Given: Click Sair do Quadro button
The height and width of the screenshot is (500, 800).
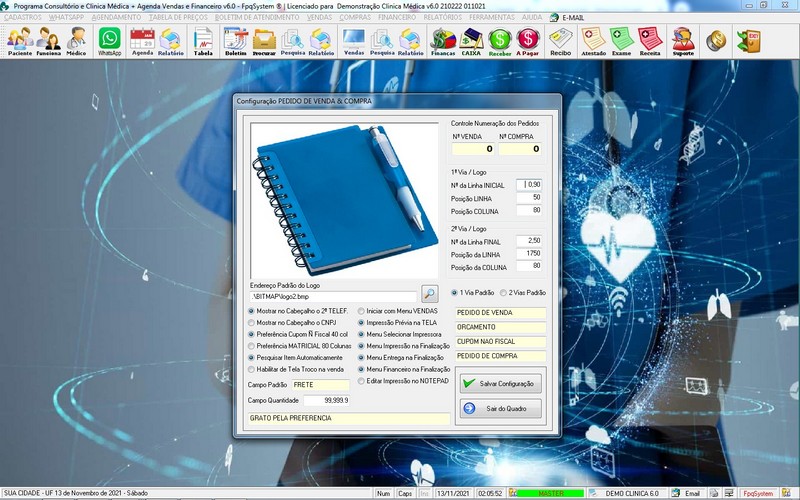Looking at the screenshot, I should [501, 409].
